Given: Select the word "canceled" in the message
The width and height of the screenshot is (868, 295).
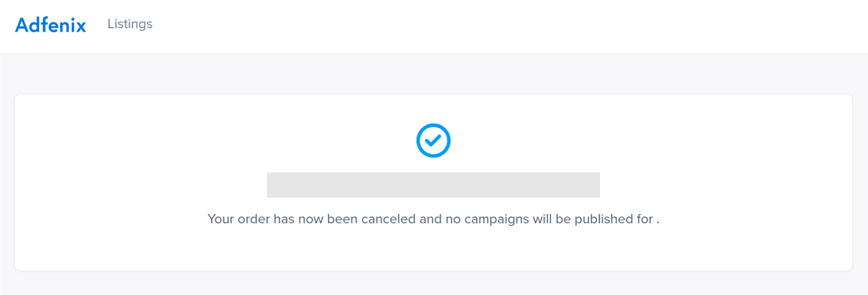Looking at the screenshot, I should [x=388, y=219].
